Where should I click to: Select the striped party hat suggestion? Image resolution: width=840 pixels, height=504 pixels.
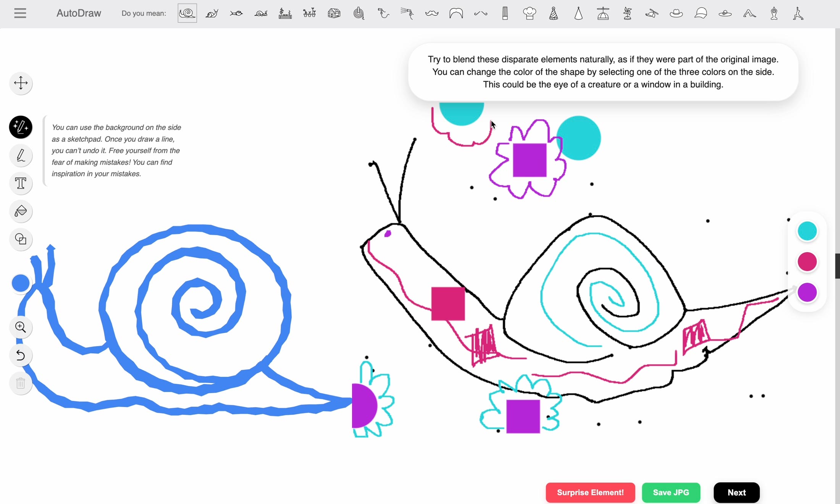[x=554, y=13]
